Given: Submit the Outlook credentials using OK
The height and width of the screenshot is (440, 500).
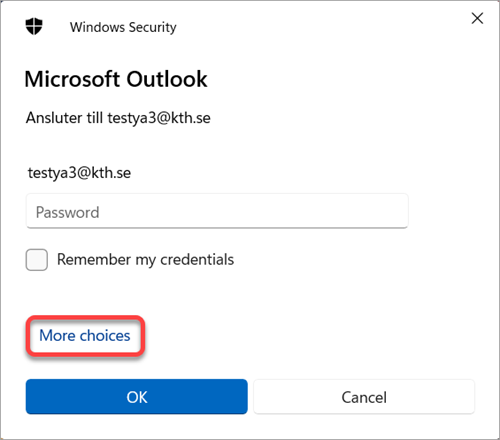Looking at the screenshot, I should [x=137, y=397].
